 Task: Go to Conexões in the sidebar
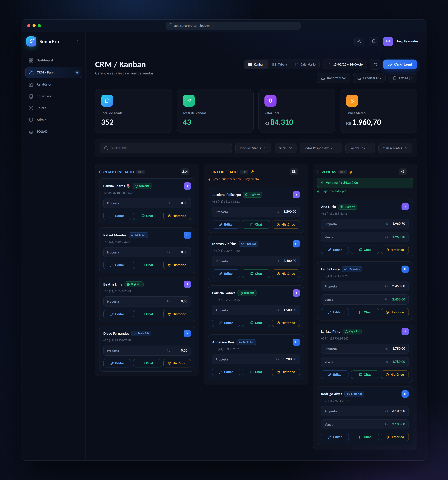click(x=53, y=96)
